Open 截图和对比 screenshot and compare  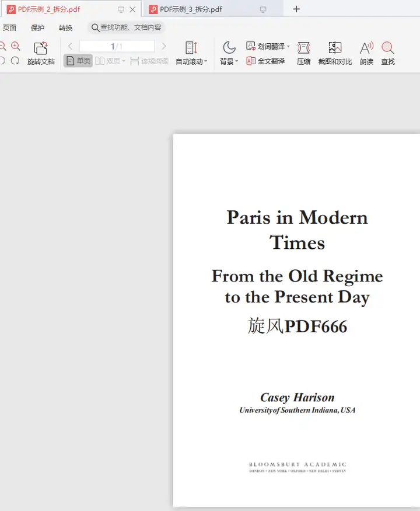335,53
